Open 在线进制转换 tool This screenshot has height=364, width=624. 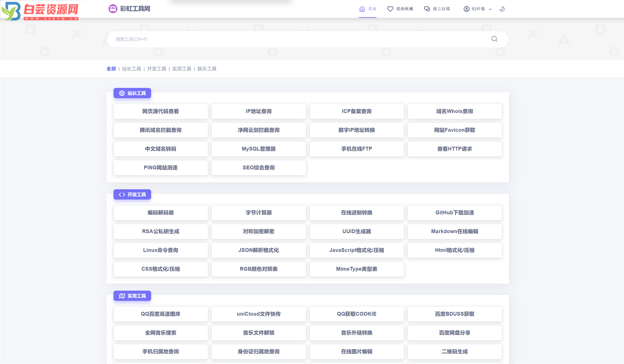point(357,213)
